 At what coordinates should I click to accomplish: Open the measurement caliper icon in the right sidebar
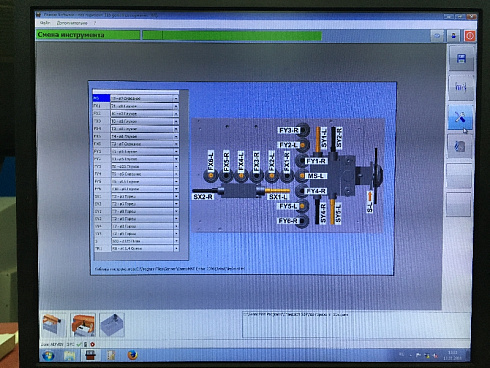coord(461,87)
